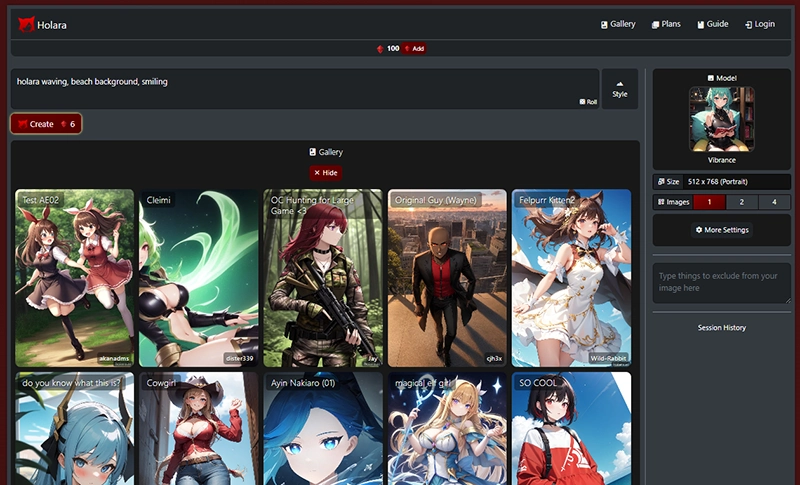
Task: Open the Gallery nav link
Action: tap(618, 24)
